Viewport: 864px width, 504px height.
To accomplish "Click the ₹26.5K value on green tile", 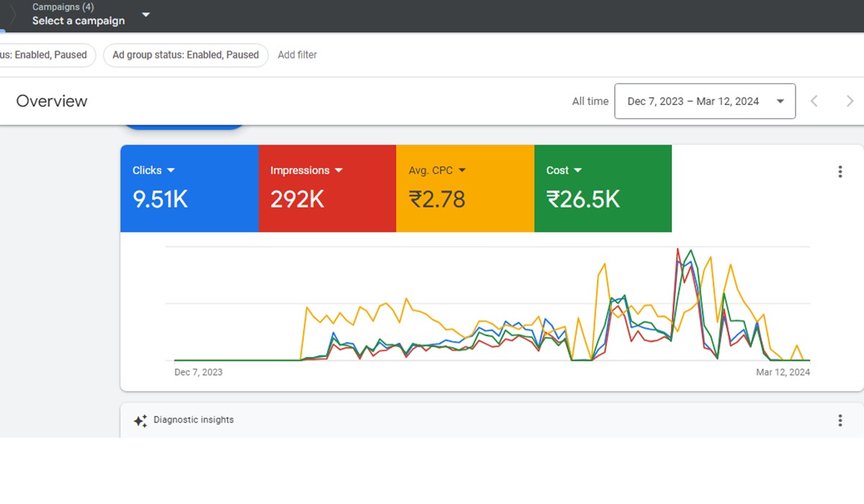I will click(x=582, y=199).
